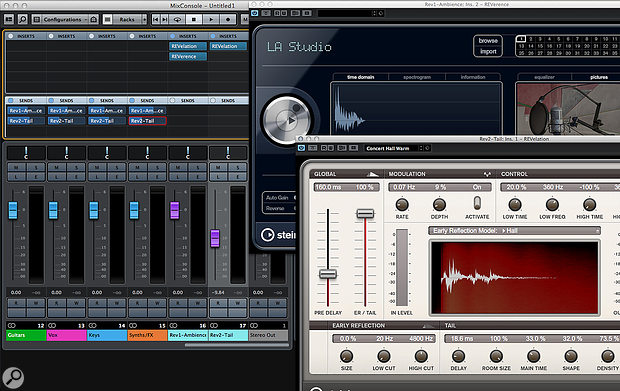Click the LA Studio microphone picture

pos(568,109)
